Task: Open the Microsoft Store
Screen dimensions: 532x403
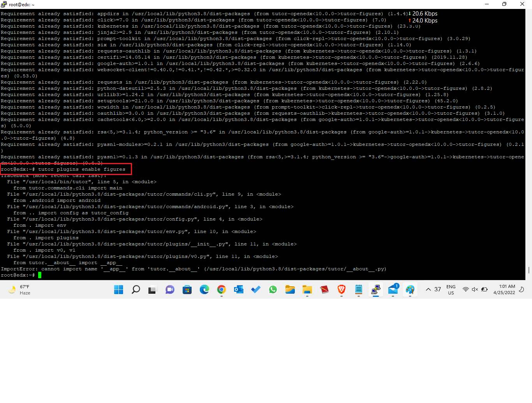Action: tap(187, 289)
